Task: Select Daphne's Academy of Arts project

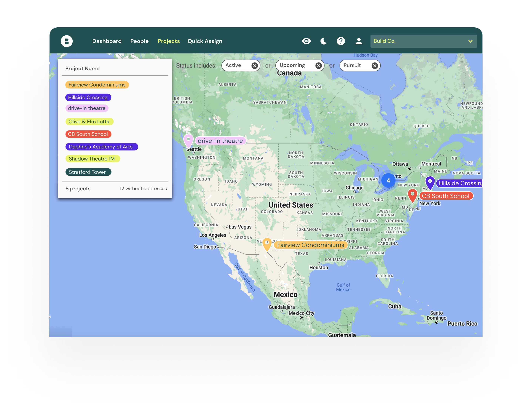Action: pyautogui.click(x=102, y=147)
